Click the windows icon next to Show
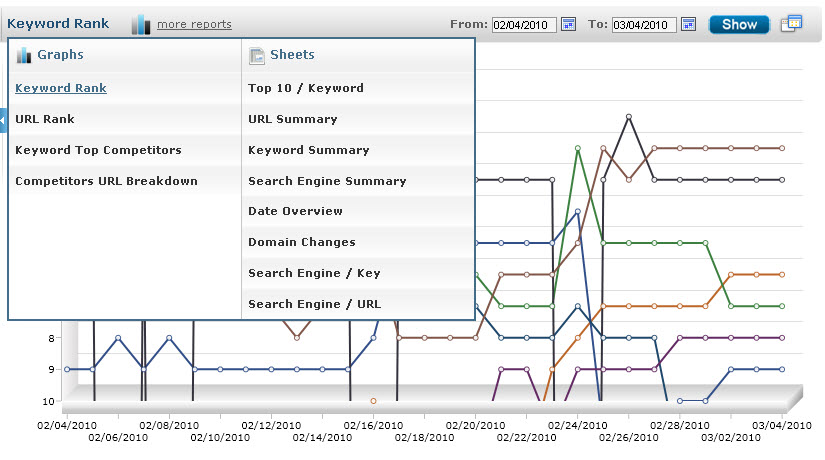The image size is (825, 460). pos(791,23)
